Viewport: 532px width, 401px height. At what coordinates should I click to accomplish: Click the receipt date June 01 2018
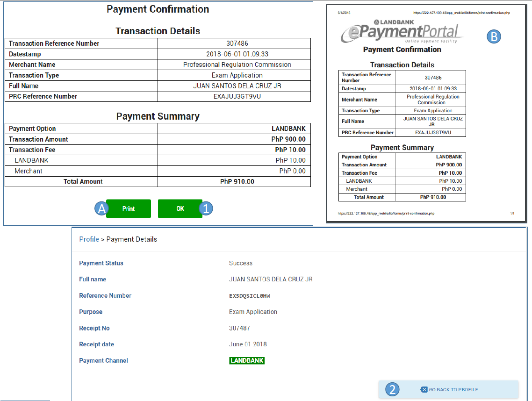coord(248,344)
